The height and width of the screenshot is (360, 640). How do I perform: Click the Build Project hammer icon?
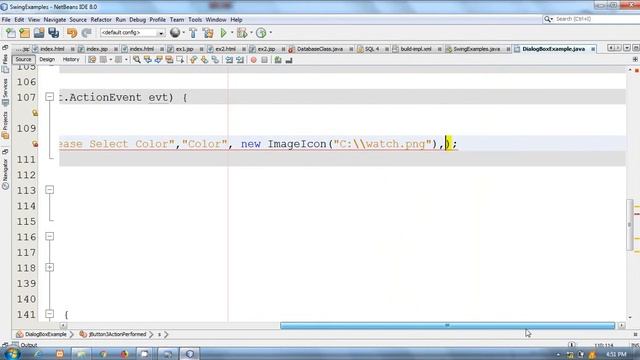(x=193, y=33)
